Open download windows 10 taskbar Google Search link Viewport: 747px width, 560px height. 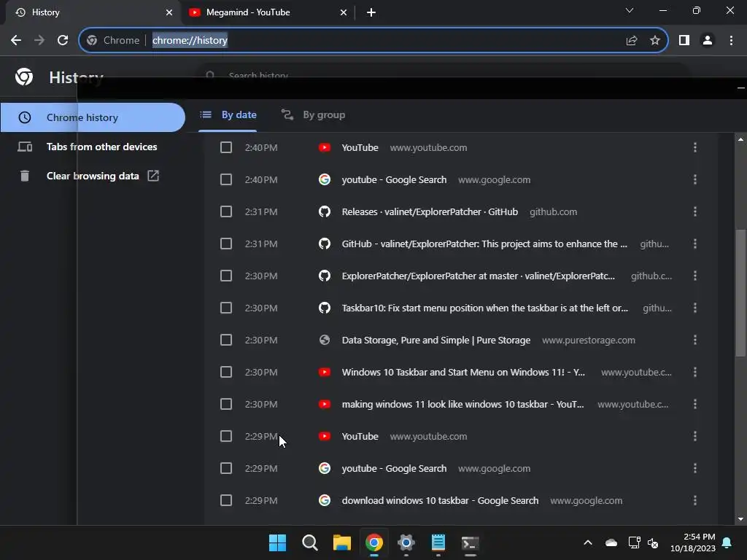(x=440, y=500)
